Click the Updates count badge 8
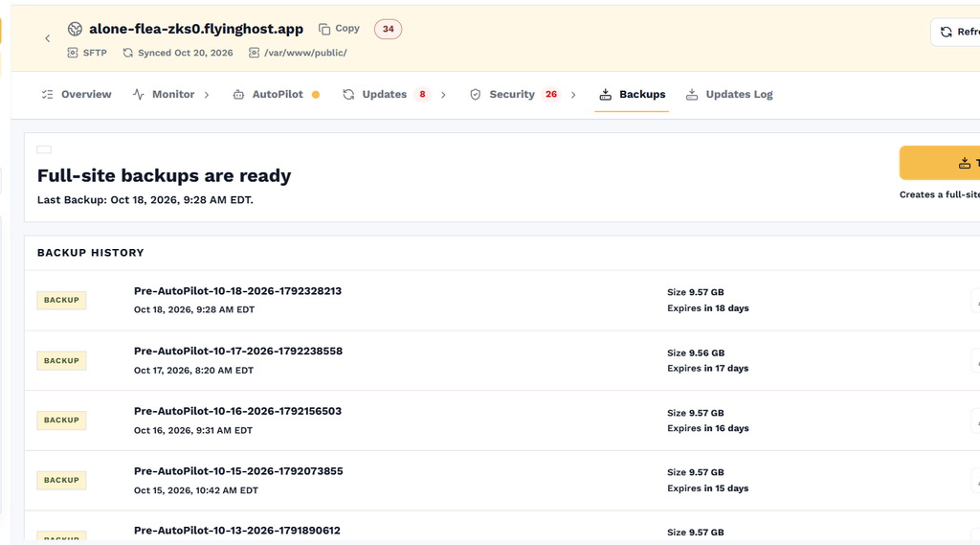Screen dimensions: 980x545 pyautogui.click(x=422, y=95)
